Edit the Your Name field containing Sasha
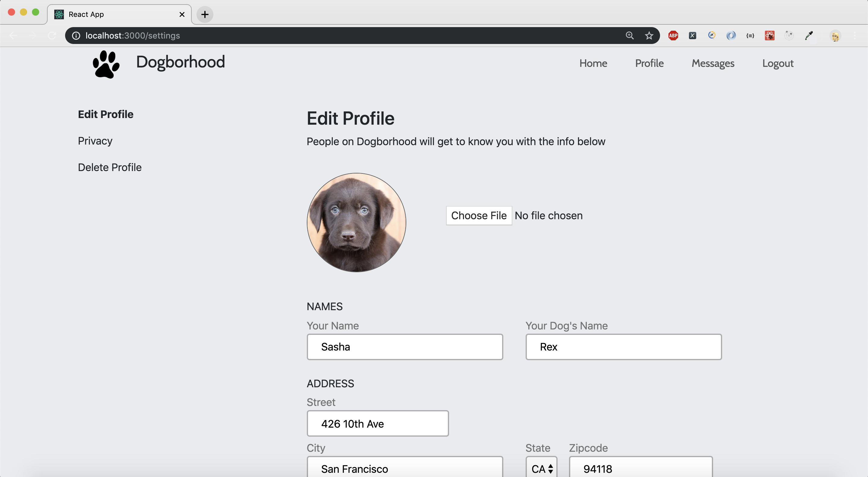Screen dimensions: 868x477 405,347
